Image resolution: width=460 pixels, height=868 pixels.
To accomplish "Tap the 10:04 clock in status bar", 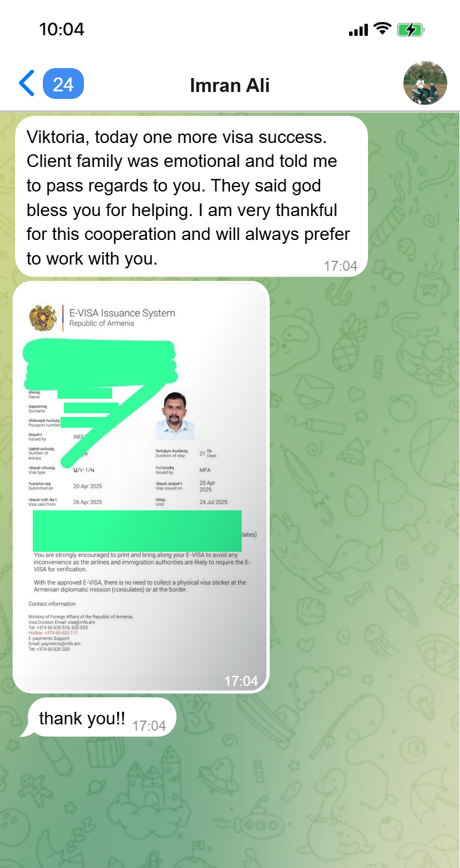I will click(62, 29).
